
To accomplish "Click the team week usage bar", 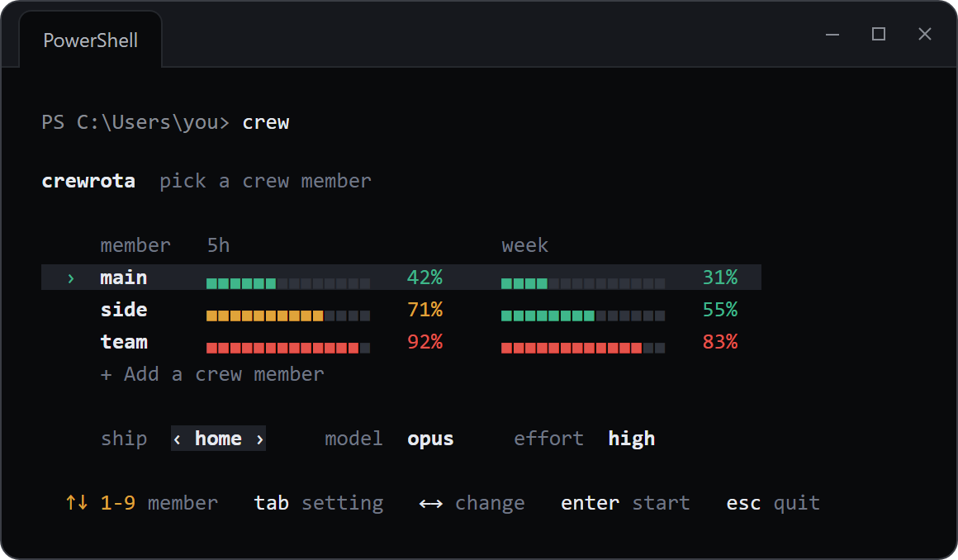I will pyautogui.click(x=583, y=348).
